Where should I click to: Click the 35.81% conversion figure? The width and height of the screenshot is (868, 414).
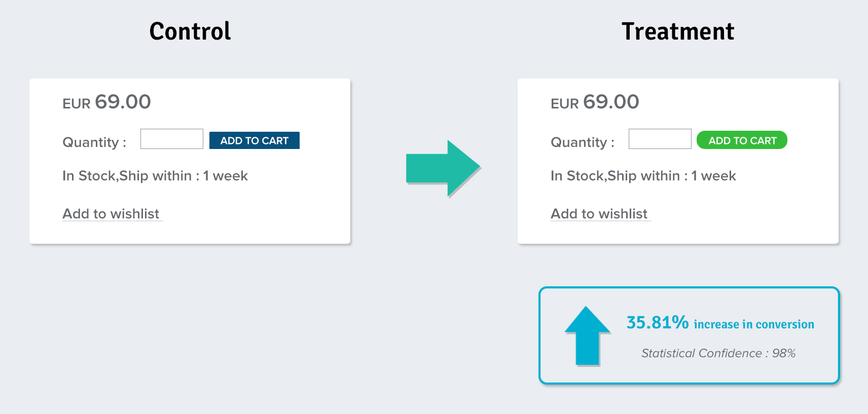pos(658,322)
